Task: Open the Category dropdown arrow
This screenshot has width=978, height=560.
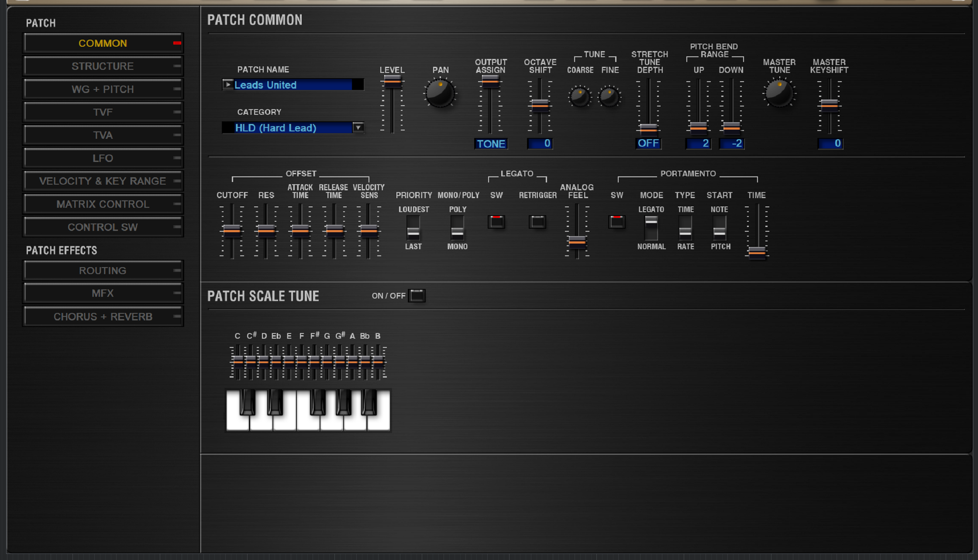Action: 358,127
